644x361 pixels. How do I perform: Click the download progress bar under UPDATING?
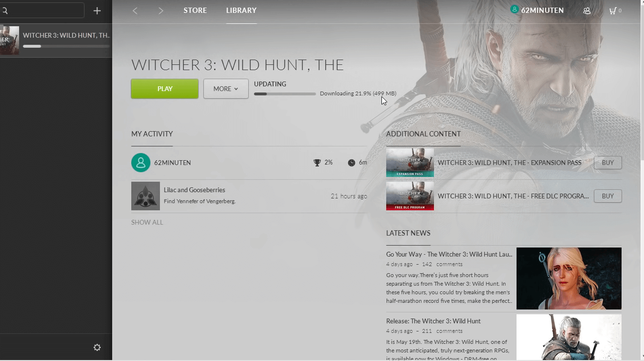[285, 94]
